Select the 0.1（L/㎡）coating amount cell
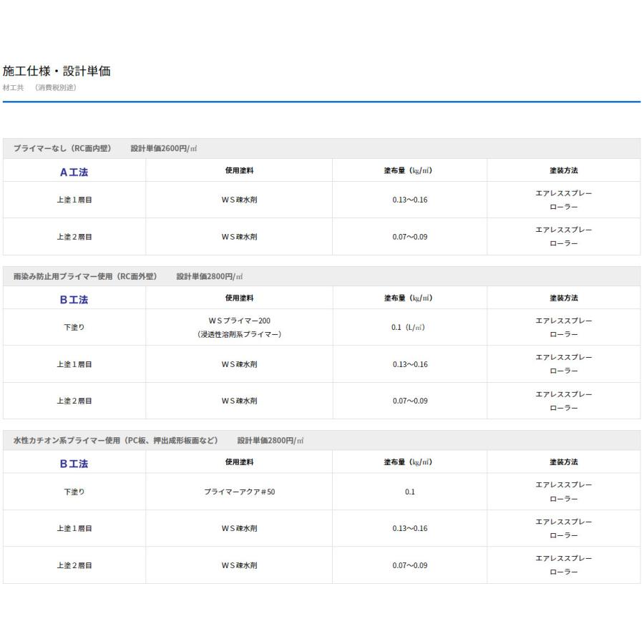The height and width of the screenshot is (644, 644). coord(409,327)
